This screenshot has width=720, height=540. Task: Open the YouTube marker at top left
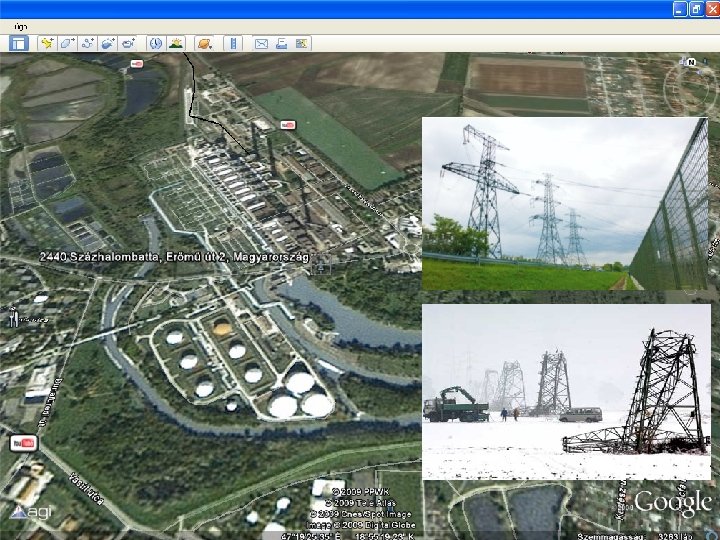click(137, 64)
